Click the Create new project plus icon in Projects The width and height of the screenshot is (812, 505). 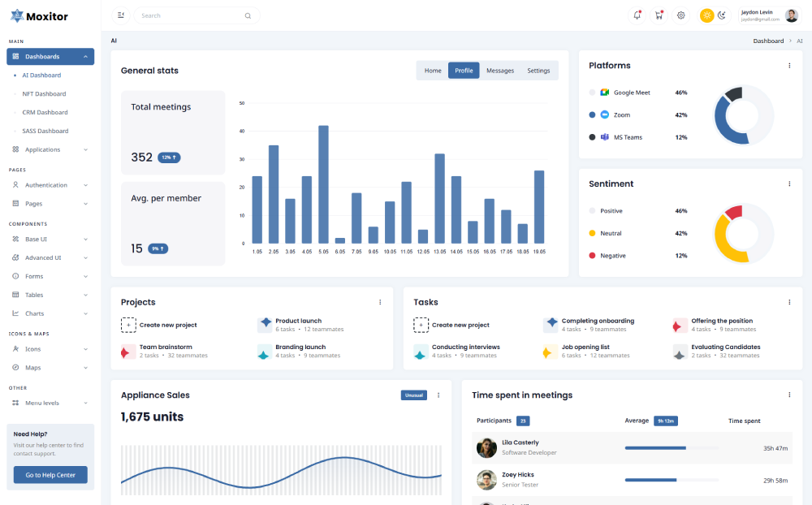[x=128, y=325]
